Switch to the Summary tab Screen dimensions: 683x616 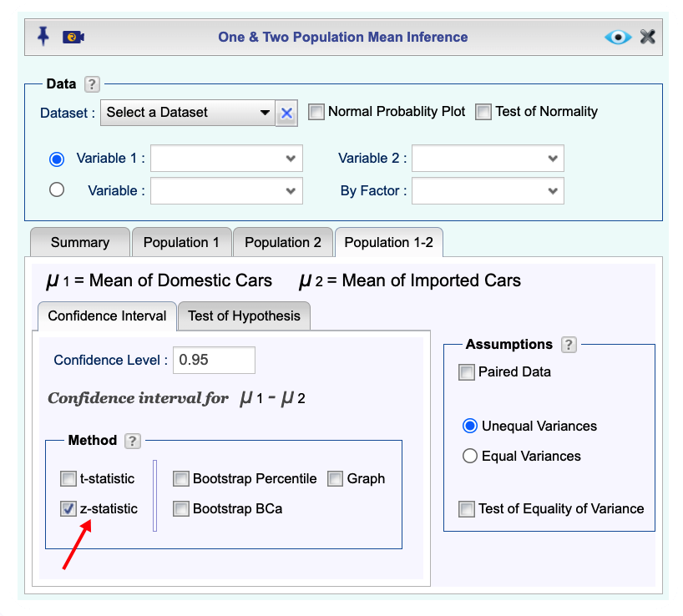(80, 243)
